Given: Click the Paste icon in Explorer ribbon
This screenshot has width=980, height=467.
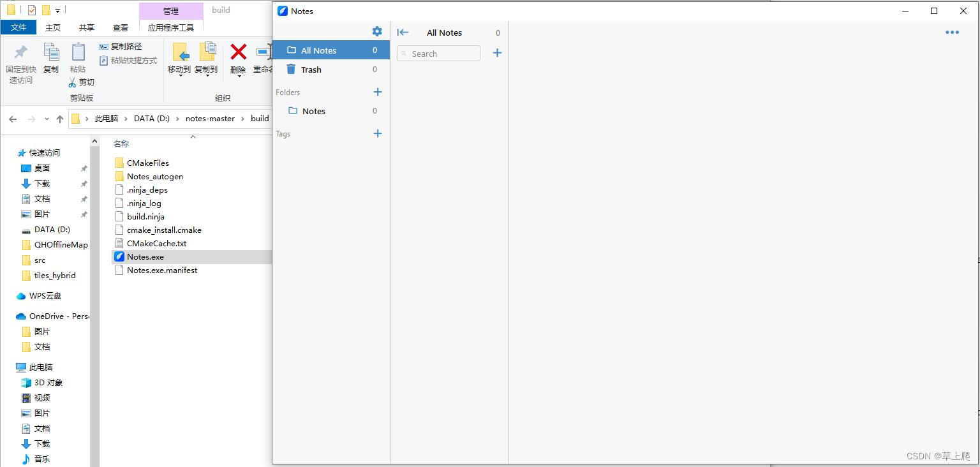Looking at the screenshot, I should (78, 52).
